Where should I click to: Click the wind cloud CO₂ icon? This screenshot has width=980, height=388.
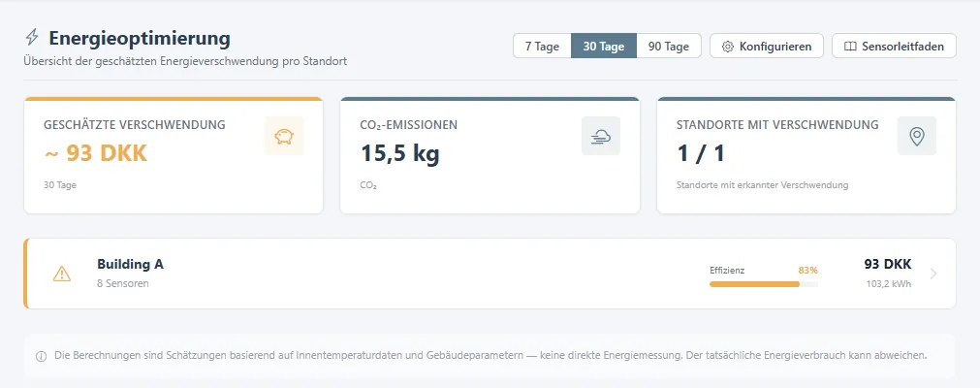(x=601, y=136)
